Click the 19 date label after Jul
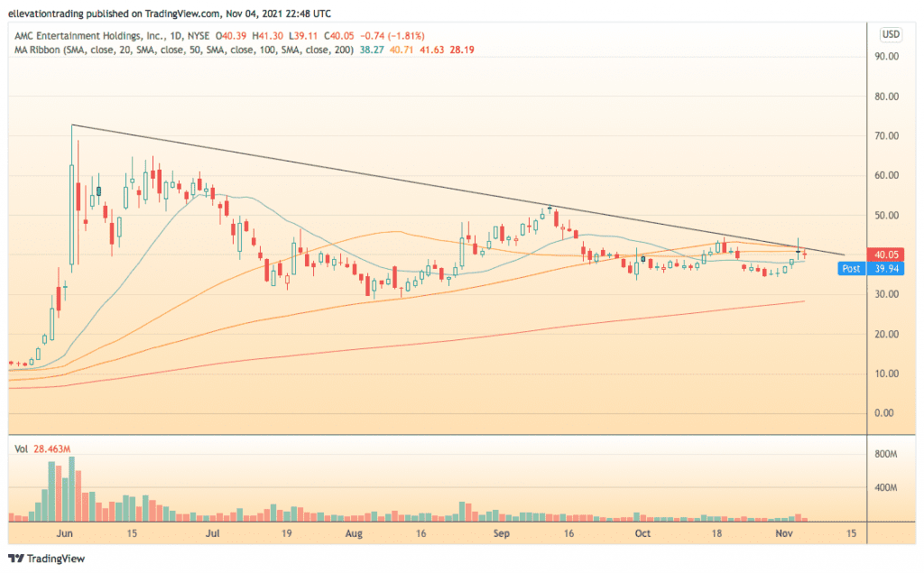The width and height of the screenshot is (924, 573). point(286,533)
